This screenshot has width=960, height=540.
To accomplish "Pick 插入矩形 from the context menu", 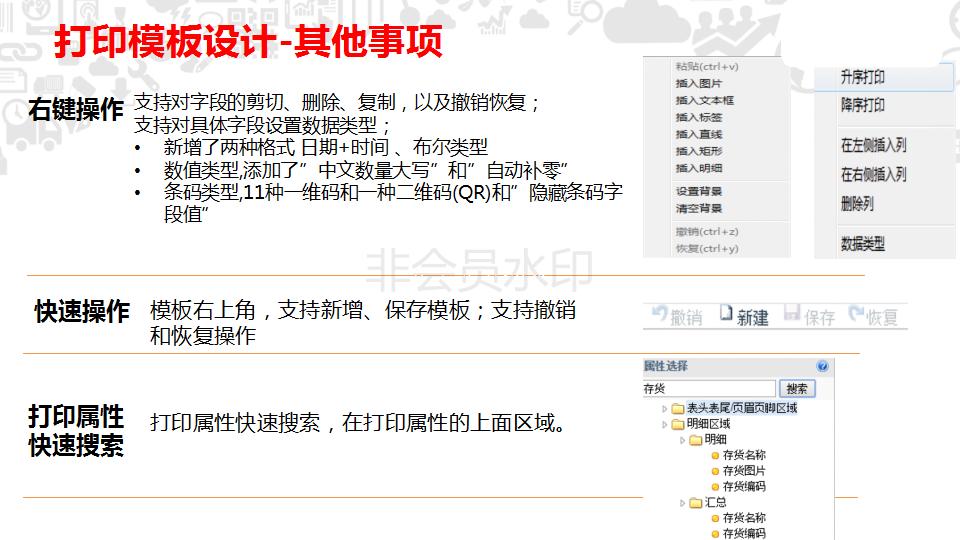I will [x=699, y=151].
